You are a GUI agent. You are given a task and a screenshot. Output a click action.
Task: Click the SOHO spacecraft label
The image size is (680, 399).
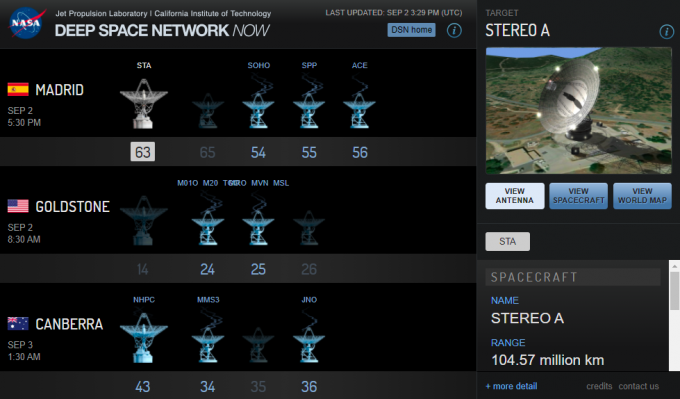point(258,65)
